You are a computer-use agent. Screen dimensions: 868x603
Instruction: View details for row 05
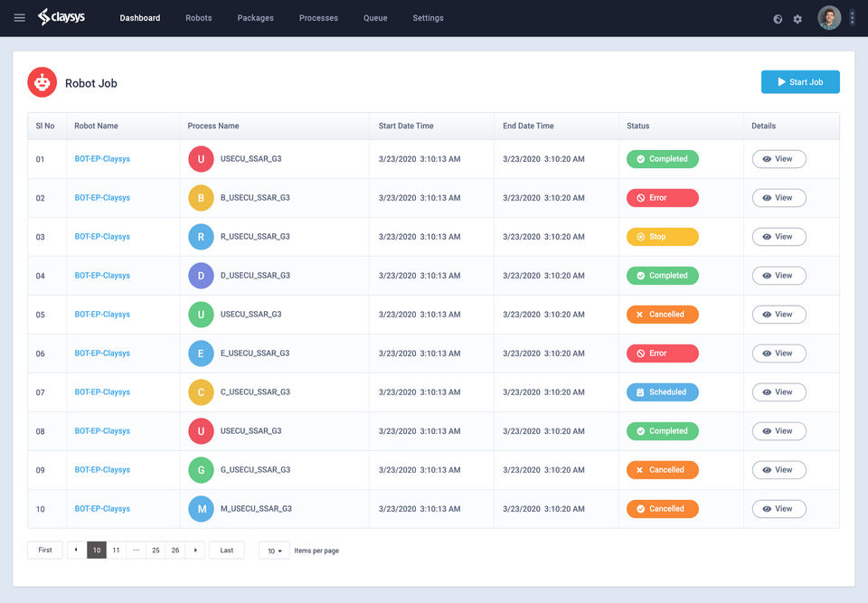[778, 315]
